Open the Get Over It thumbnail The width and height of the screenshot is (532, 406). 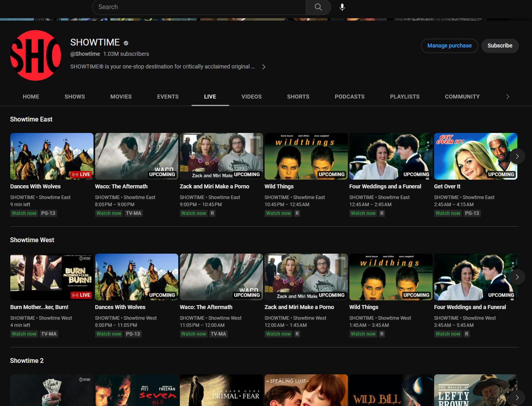pos(476,156)
